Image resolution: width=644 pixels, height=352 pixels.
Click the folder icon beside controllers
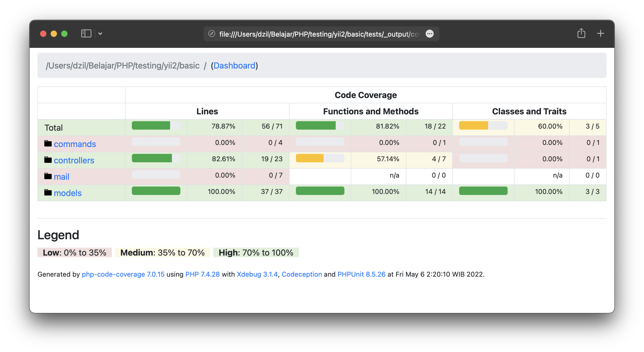click(48, 160)
